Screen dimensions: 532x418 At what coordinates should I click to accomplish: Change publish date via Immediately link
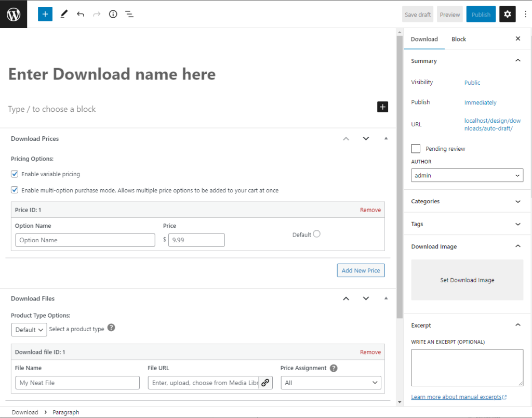click(x=480, y=102)
